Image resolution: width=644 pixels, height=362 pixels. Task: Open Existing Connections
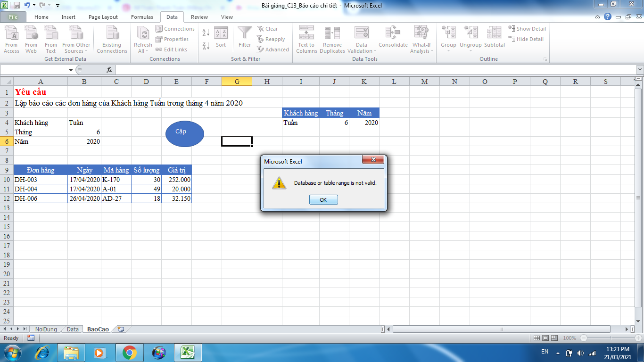tap(112, 40)
